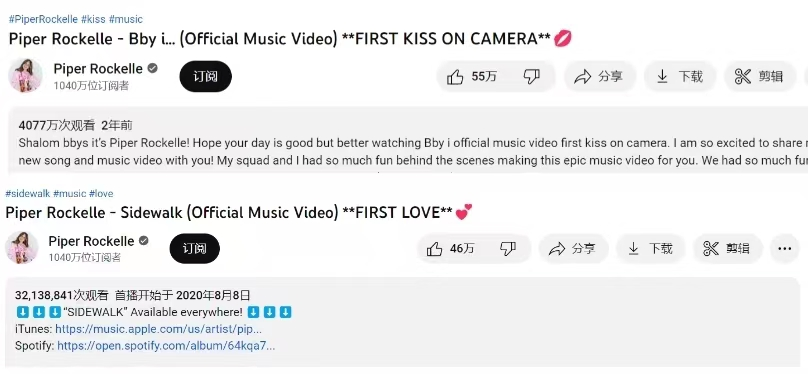The image size is (808, 374).
Task: Open more actions menu for Sidewalk video
Action: point(784,249)
